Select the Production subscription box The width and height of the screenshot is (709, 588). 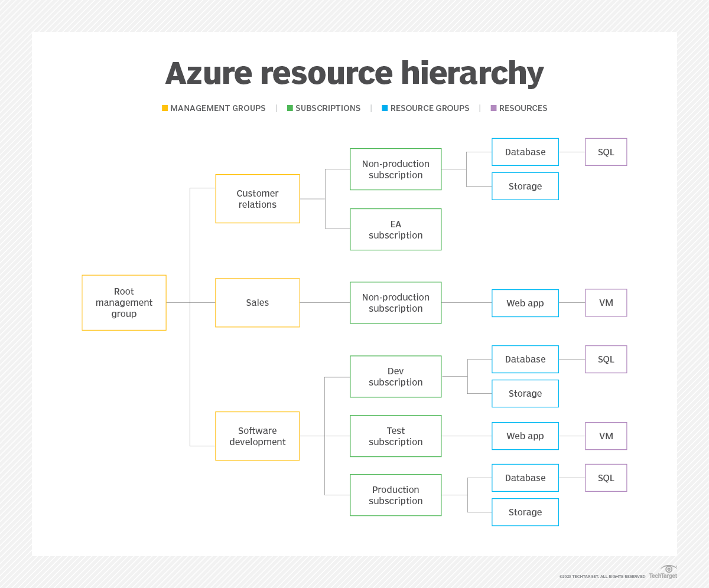click(395, 495)
